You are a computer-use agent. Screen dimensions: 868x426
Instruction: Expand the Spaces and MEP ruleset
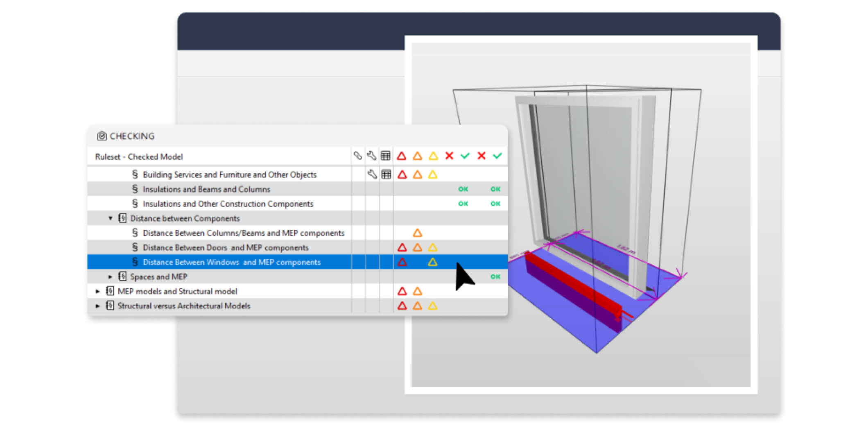tap(110, 276)
